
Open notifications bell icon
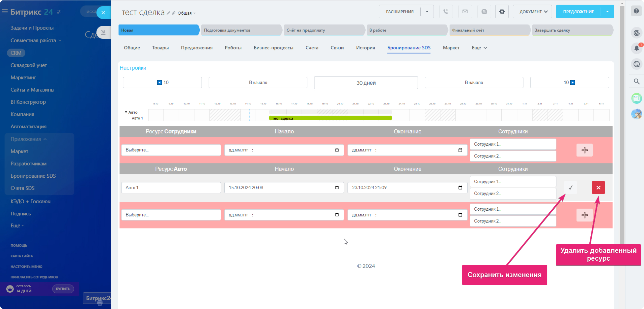[x=636, y=48]
